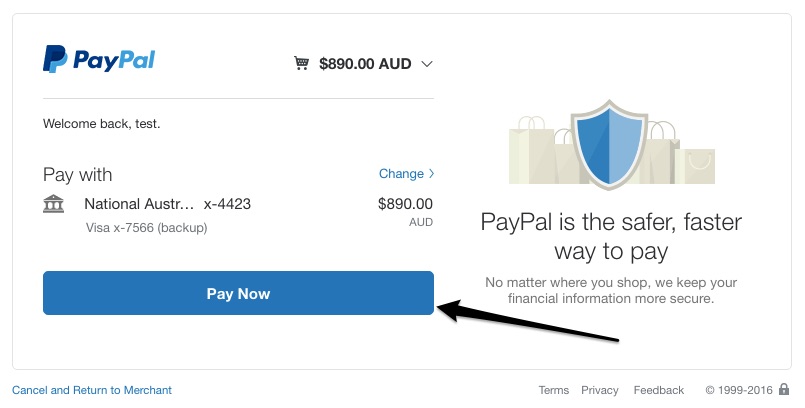Click the PayPal logo

point(99,59)
